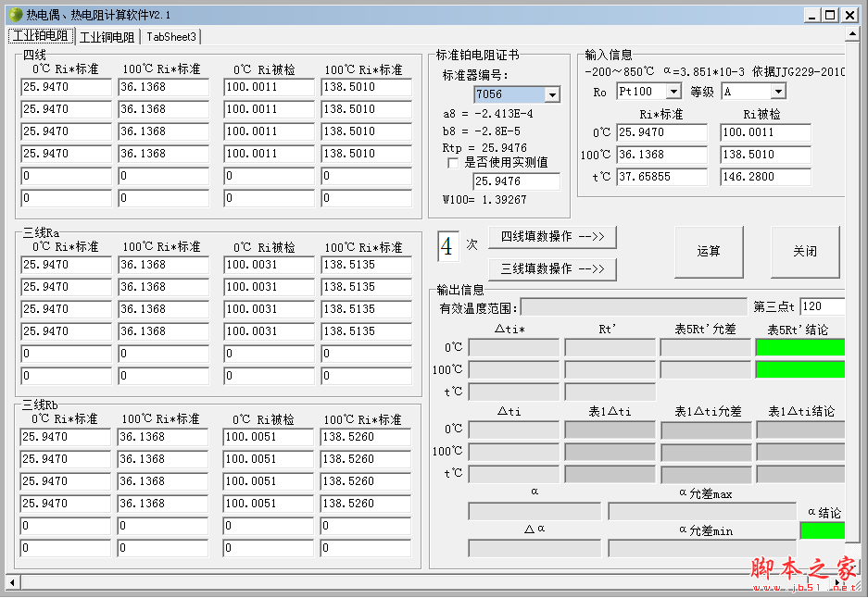This screenshot has width=868, height=598.
Task: Click the 四线填数操作 button
Action: pyautogui.click(x=552, y=237)
